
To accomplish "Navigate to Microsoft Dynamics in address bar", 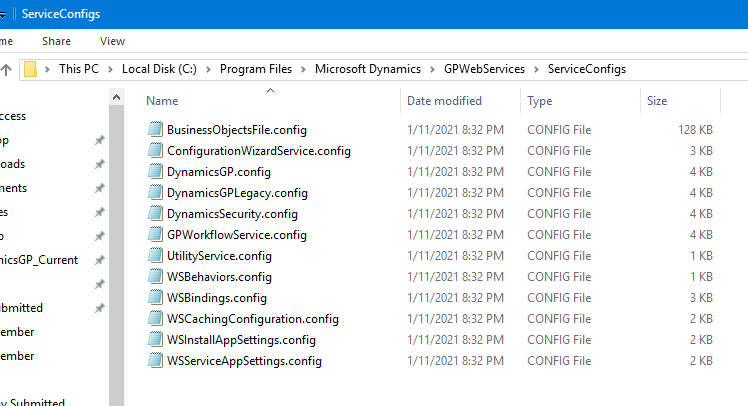I will (368, 69).
